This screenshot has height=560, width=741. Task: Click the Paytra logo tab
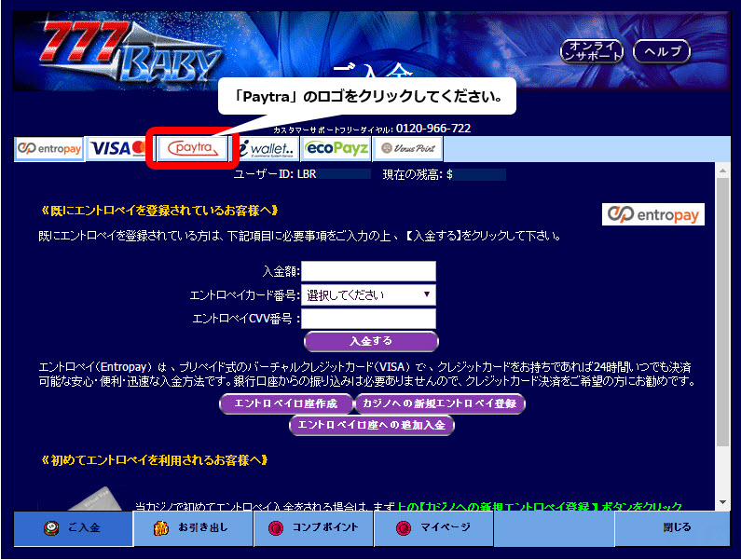(192, 149)
